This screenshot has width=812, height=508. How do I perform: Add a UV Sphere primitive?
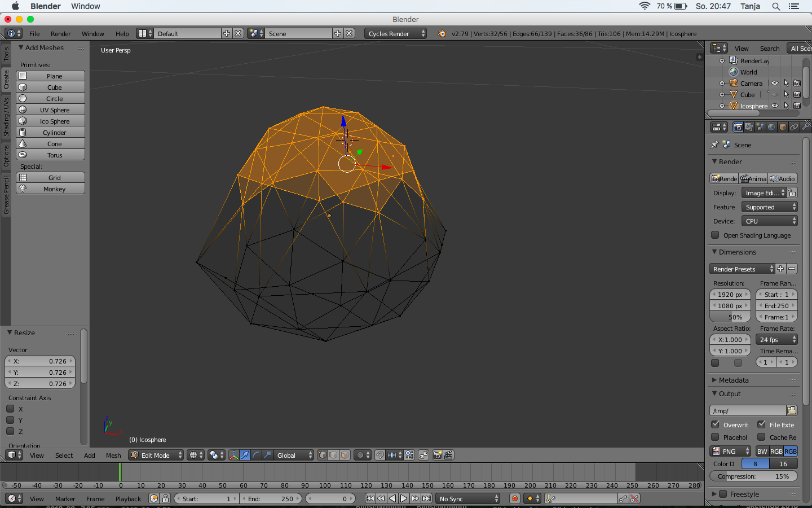click(x=50, y=110)
